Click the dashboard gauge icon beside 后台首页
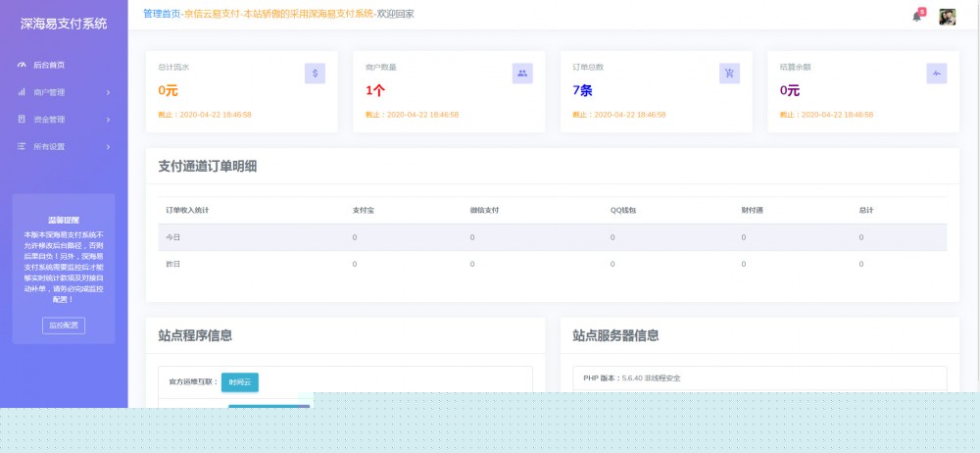Viewport: 980px width, 453px height. [22, 65]
